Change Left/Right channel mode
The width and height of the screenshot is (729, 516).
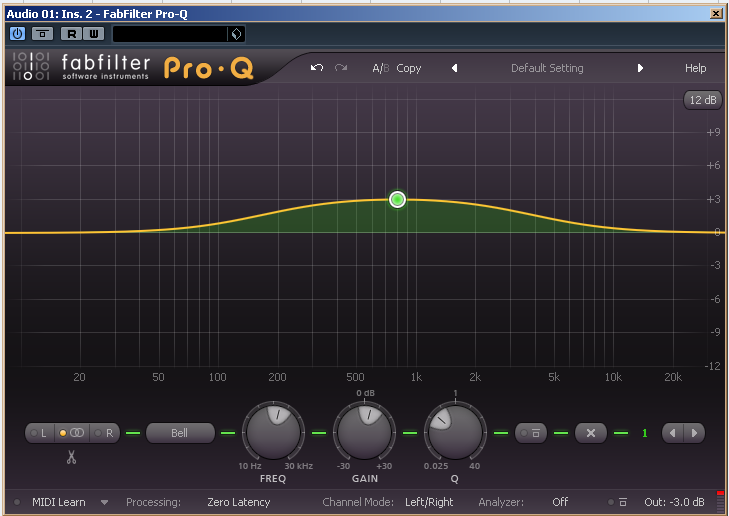429,502
